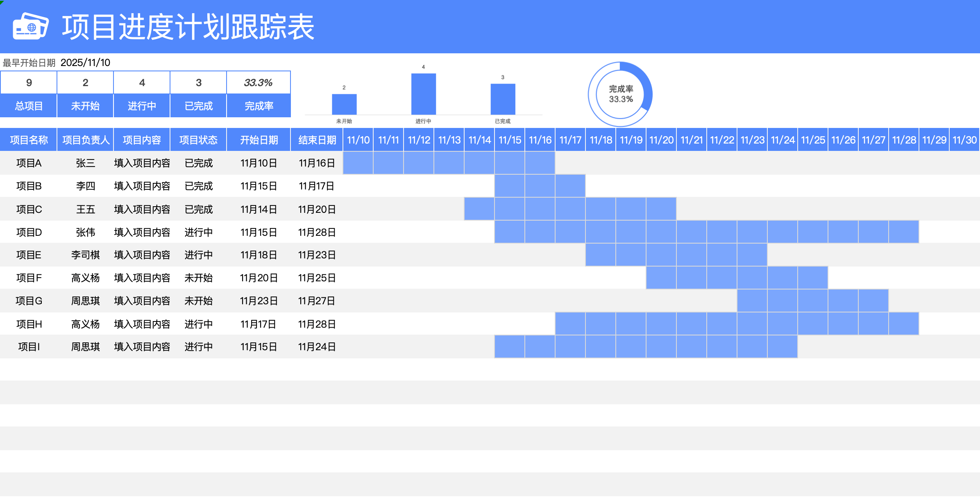Image resolution: width=980 pixels, height=497 pixels.
Task: Click the 已完成 bar in the chart
Action: (x=503, y=99)
